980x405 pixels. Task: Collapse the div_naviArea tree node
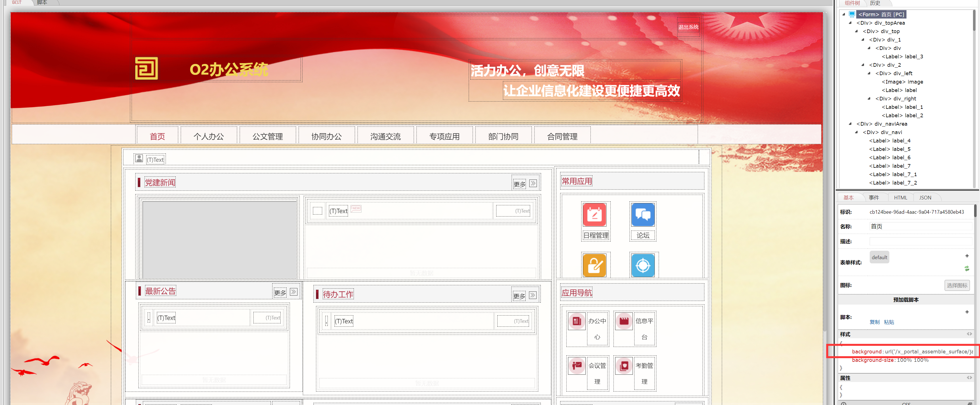coord(850,124)
